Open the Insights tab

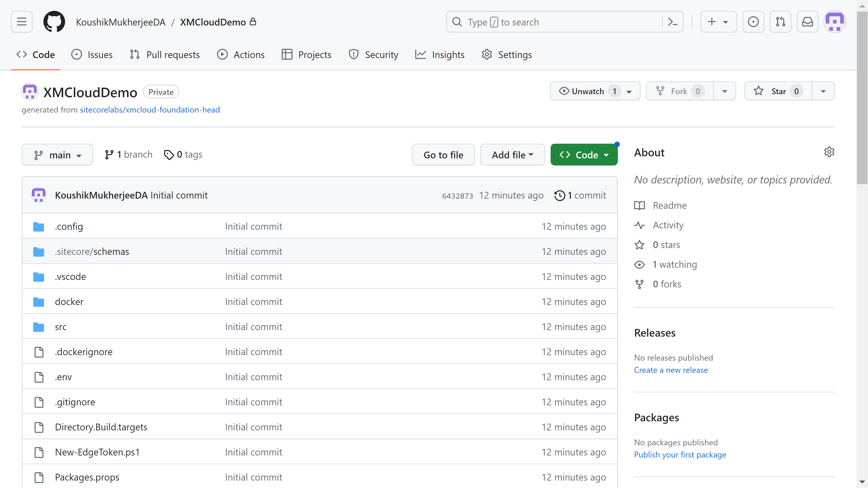coord(440,54)
